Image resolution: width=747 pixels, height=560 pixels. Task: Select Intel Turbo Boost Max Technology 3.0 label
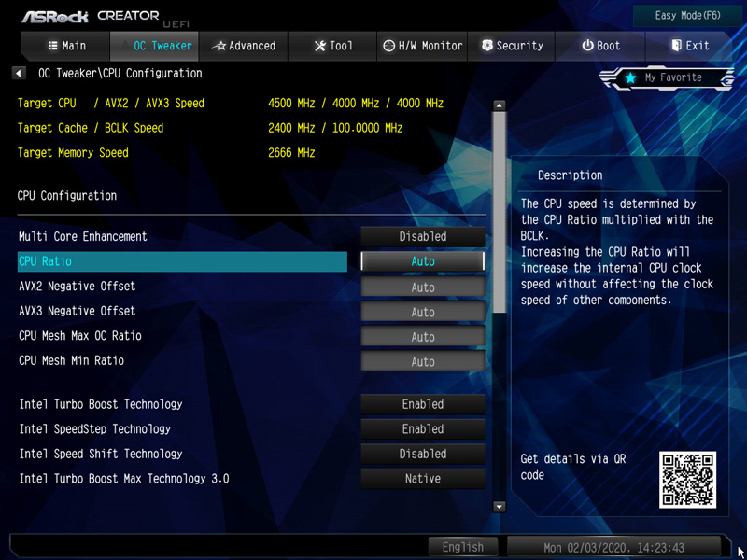[124, 479]
